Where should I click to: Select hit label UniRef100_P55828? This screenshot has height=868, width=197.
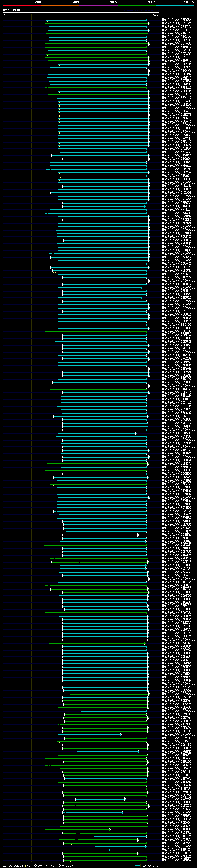click(177, 410)
